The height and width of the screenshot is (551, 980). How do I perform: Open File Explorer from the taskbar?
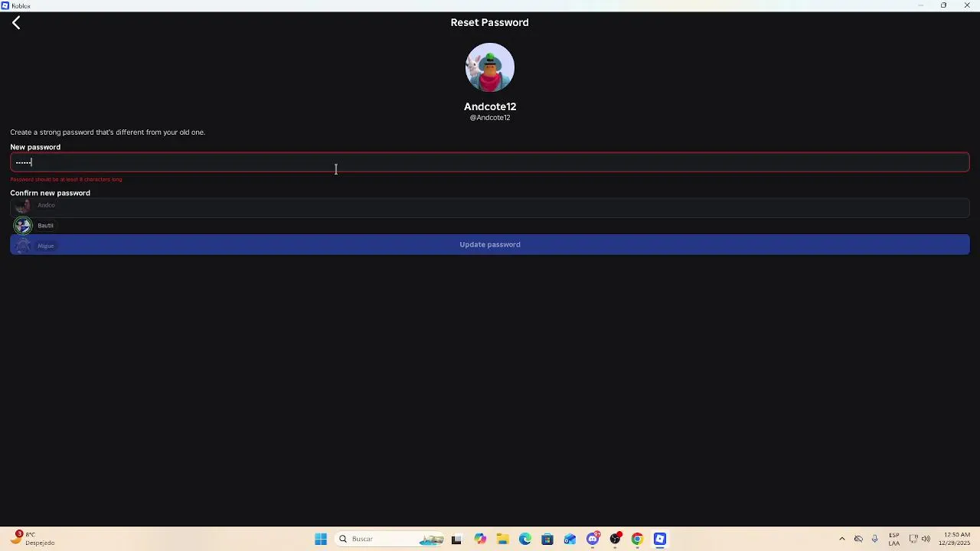point(502,540)
